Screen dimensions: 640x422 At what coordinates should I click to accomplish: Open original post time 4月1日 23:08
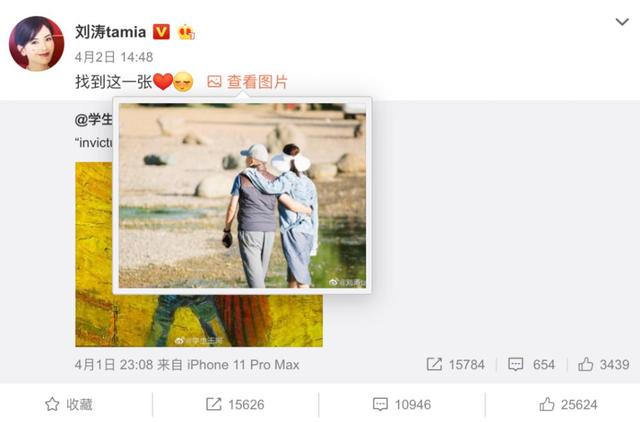tap(114, 364)
